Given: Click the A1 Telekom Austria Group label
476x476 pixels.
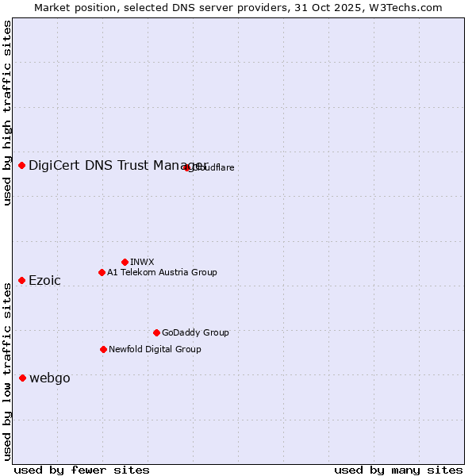Looking at the screenshot, I should tap(162, 272).
